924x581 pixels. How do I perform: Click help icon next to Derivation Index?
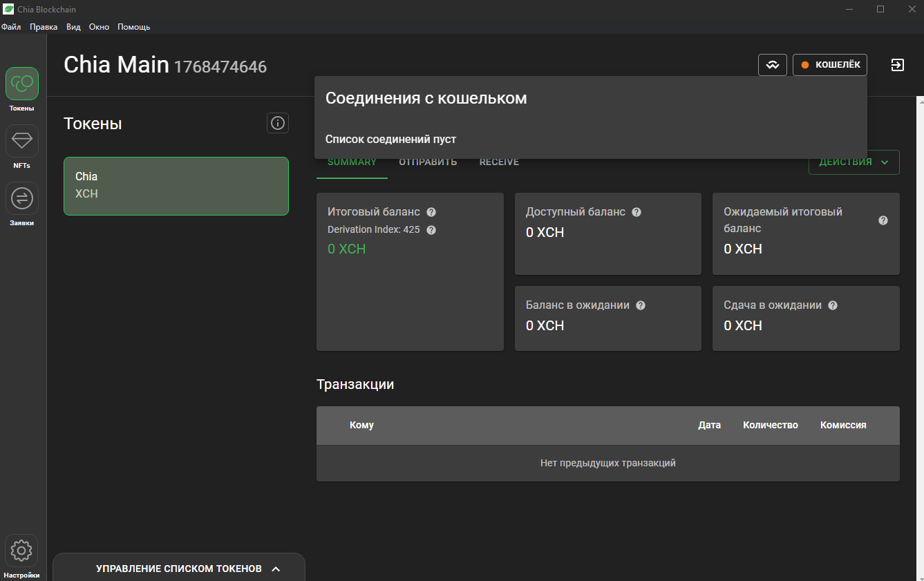(x=431, y=229)
